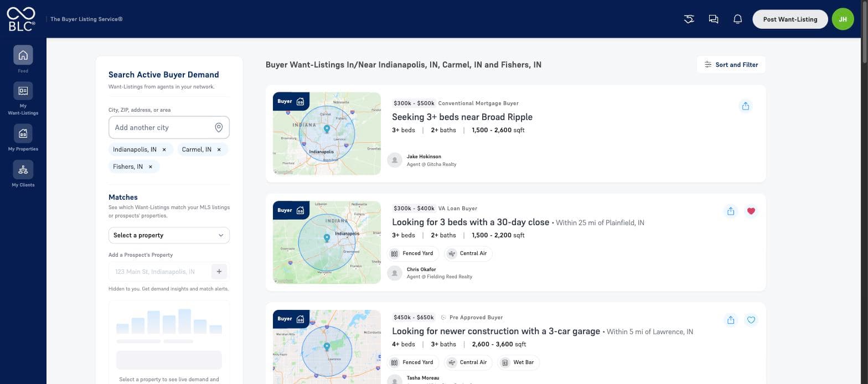Click the Conventional Mortgage Buyer label

click(478, 103)
